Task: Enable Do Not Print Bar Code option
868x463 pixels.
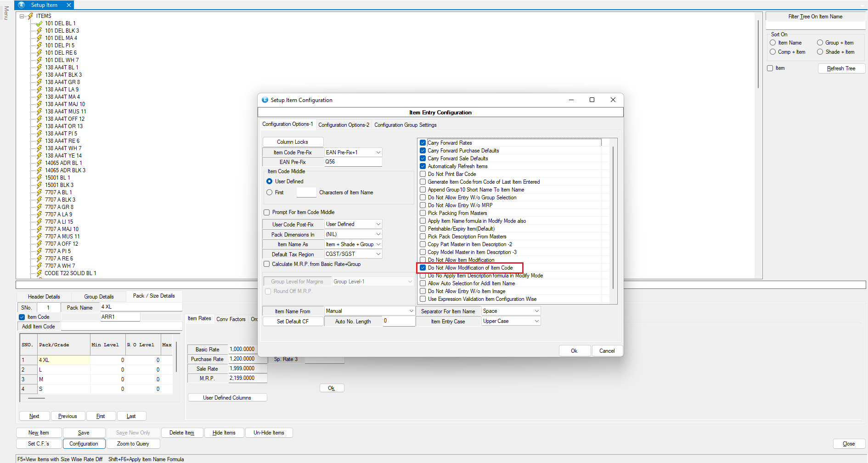Action: 423,174
